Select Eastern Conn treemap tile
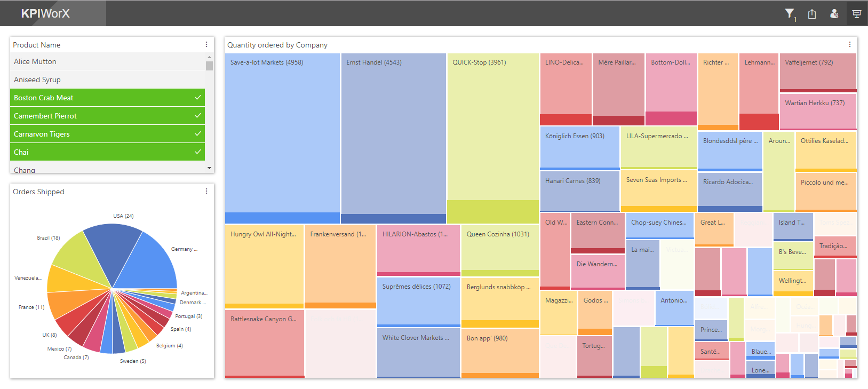 click(598, 233)
